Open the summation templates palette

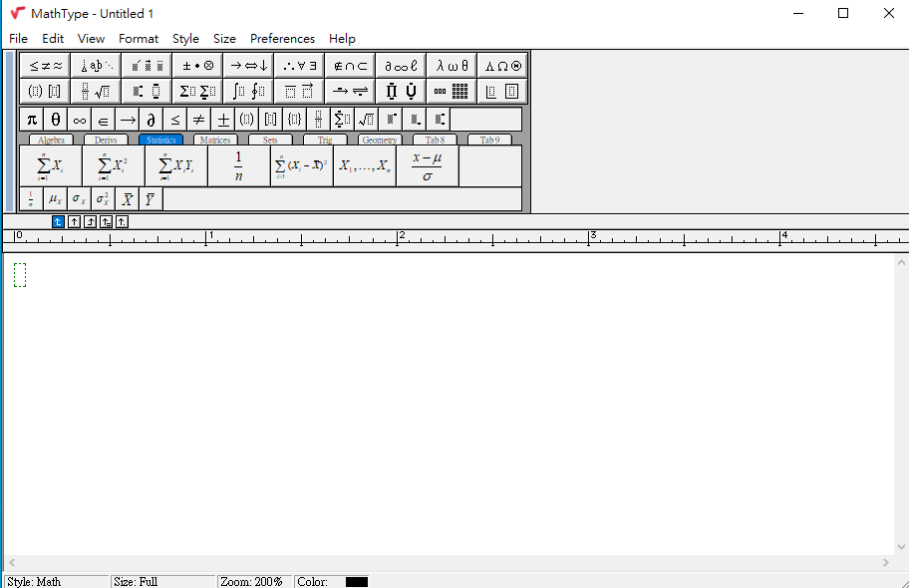(197, 91)
